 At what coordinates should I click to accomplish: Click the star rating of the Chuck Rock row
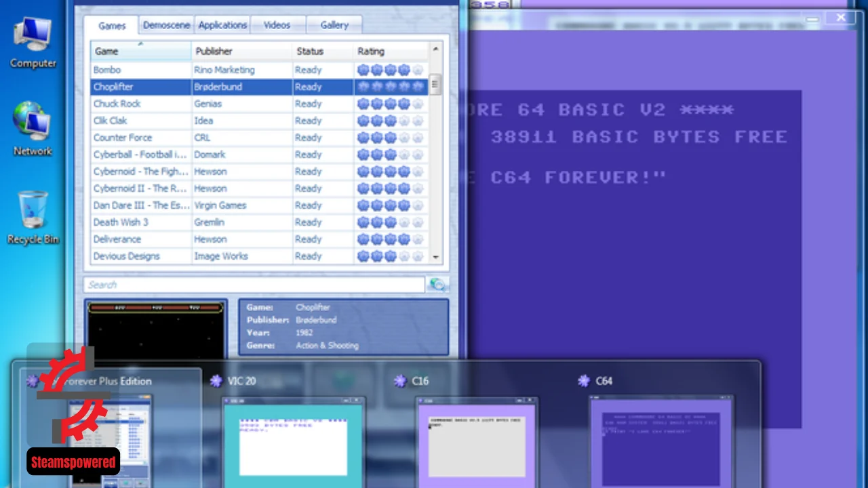pos(391,104)
